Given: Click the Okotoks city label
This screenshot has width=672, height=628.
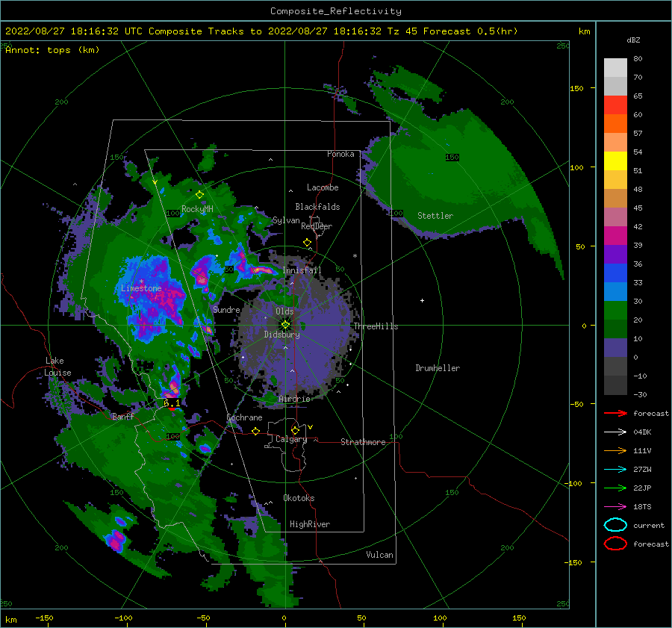Looking at the screenshot, I should 299,498.
